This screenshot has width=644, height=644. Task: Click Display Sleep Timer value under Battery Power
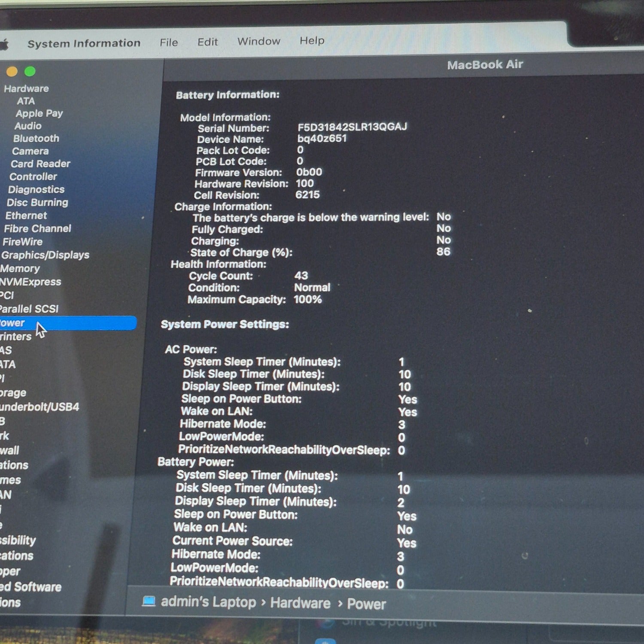pyautogui.click(x=401, y=503)
